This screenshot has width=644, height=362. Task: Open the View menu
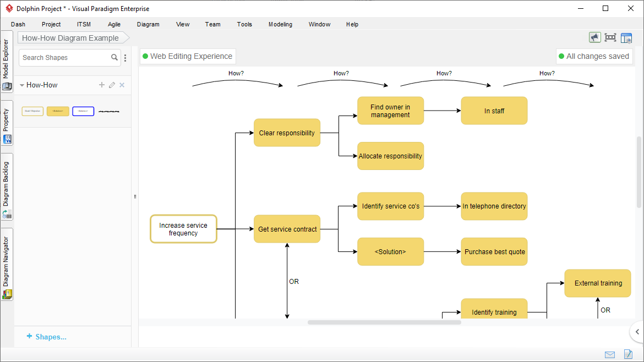(x=183, y=24)
